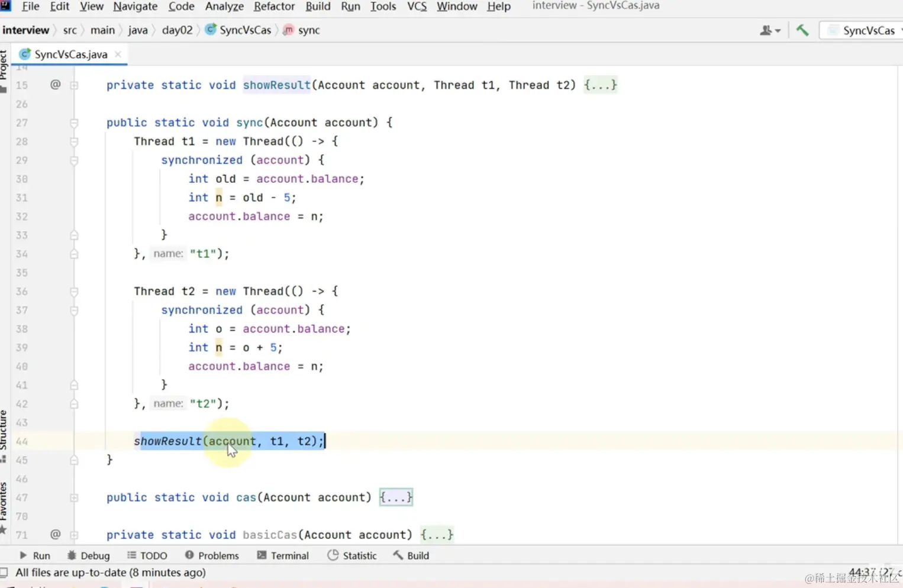This screenshot has height=588, width=903.
Task: Click the tool windows icon in status bar corner
Action: 4,573
